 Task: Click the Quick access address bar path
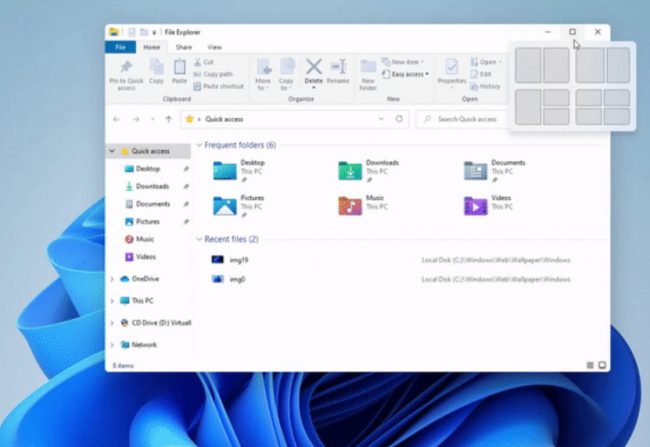224,119
